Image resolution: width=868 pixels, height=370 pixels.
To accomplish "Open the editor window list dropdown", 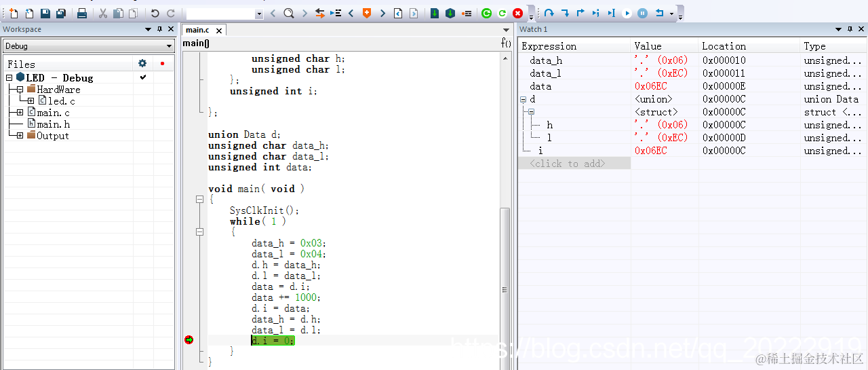I will pos(506,30).
